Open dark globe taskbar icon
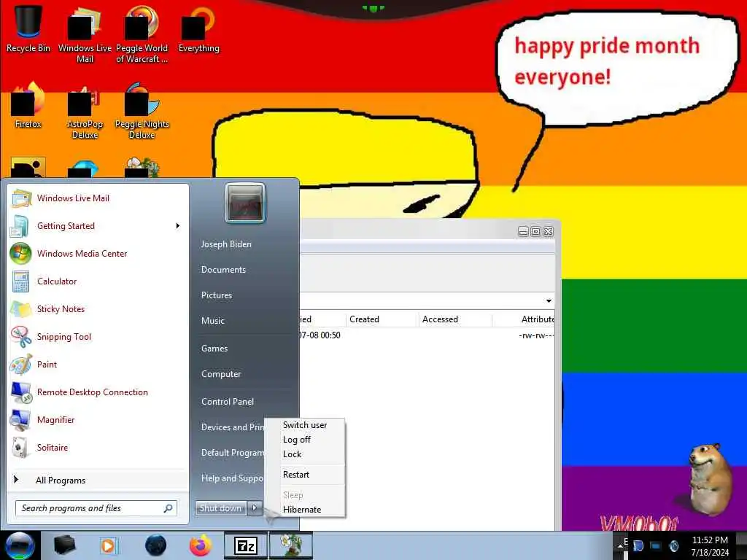747x560 pixels. point(156,545)
